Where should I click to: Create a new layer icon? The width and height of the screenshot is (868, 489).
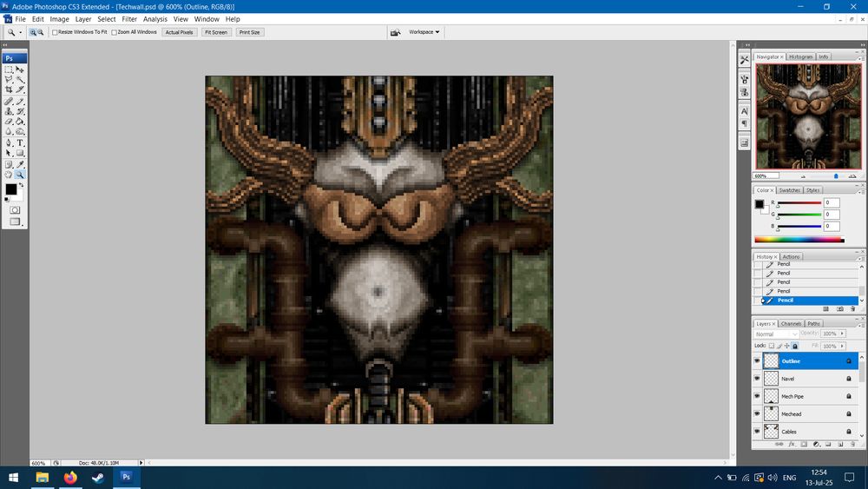tap(840, 444)
